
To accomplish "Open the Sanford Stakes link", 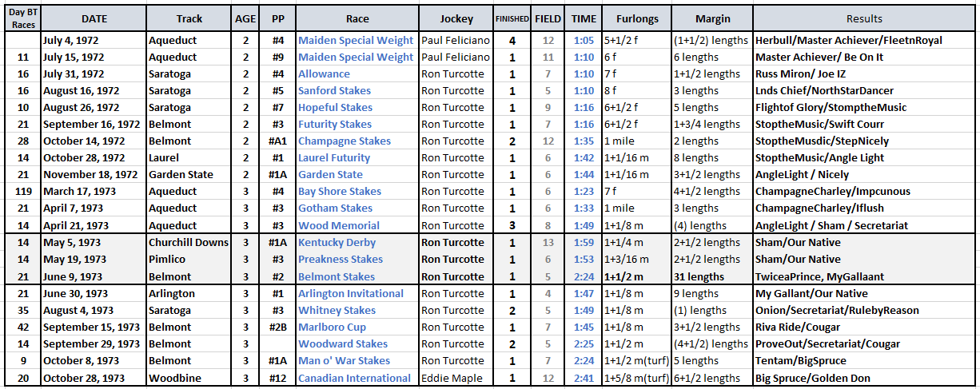I will tap(334, 90).
